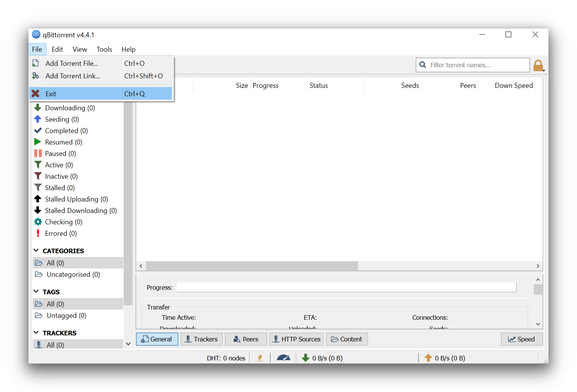Collapse the TAGS section

[x=36, y=291]
